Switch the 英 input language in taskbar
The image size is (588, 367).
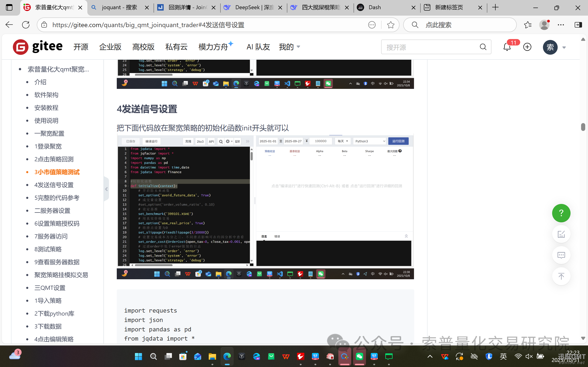click(x=503, y=356)
